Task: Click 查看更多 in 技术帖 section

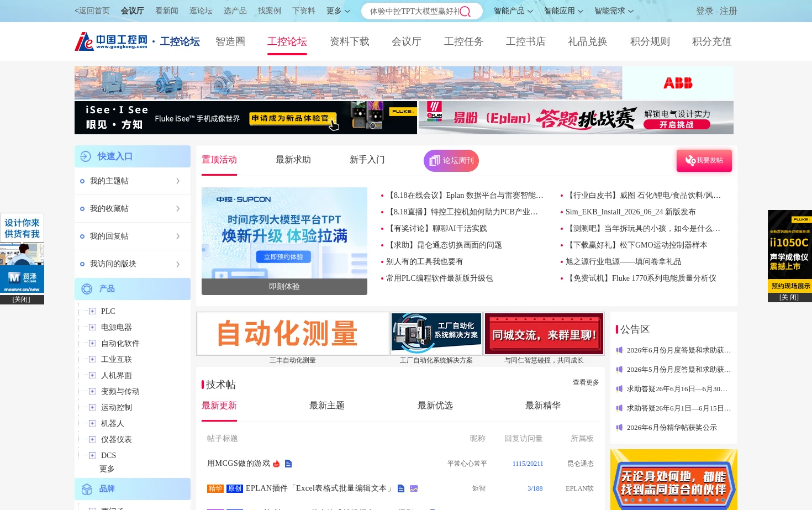Action: click(586, 382)
